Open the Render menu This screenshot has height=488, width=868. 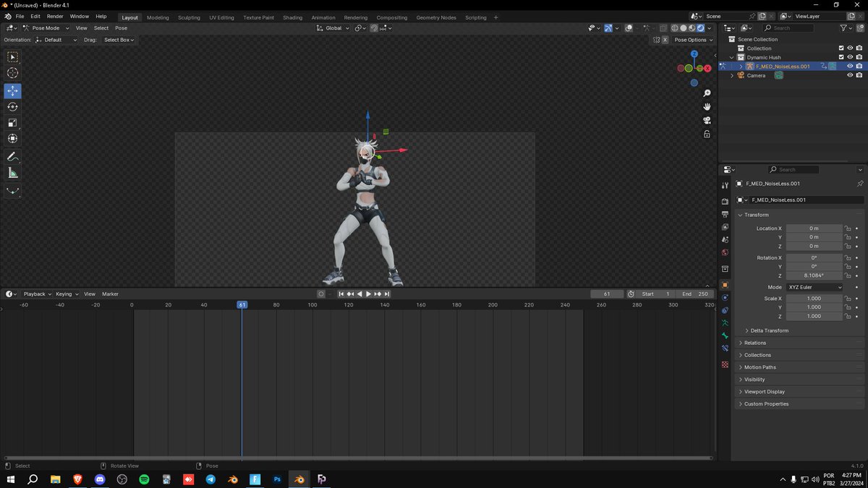pos(55,16)
